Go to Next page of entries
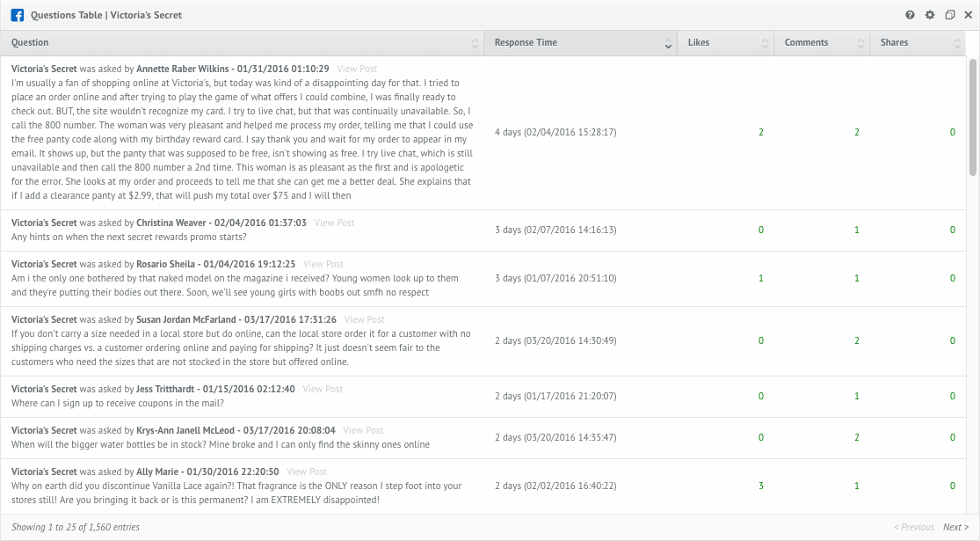 [x=955, y=527]
